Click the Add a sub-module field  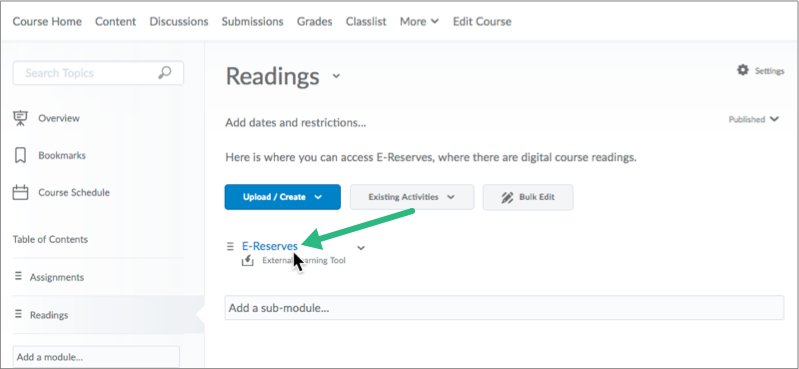pyautogui.click(x=504, y=308)
